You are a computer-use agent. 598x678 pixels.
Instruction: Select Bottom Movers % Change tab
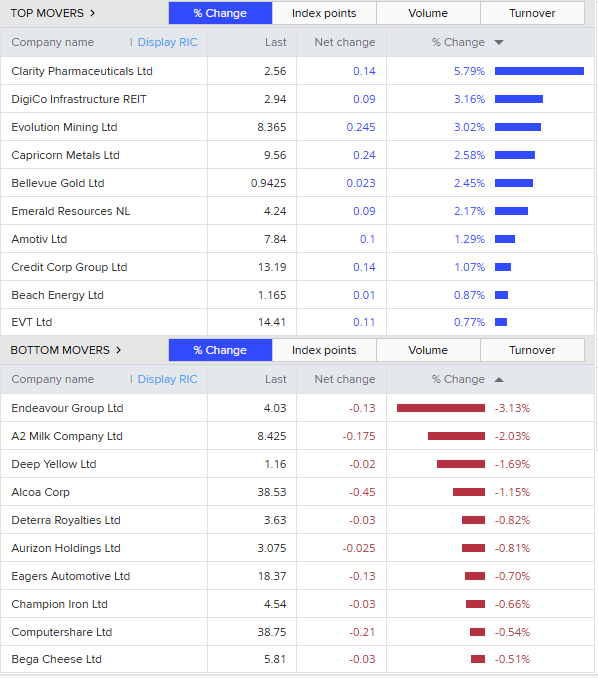pos(221,350)
